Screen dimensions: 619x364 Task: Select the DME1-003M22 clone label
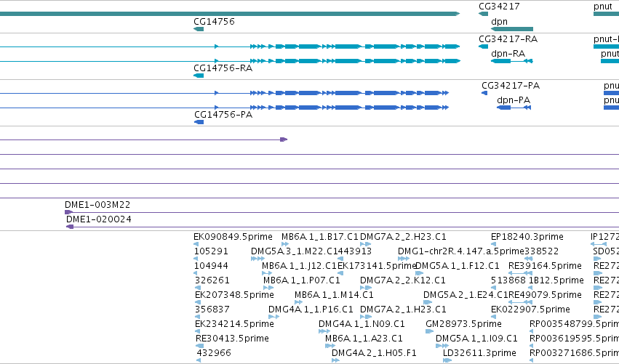pos(97,205)
